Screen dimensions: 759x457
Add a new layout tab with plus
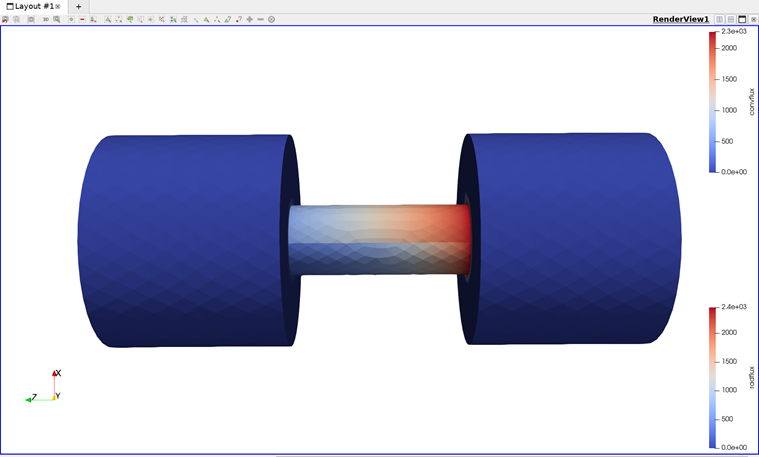click(79, 6)
